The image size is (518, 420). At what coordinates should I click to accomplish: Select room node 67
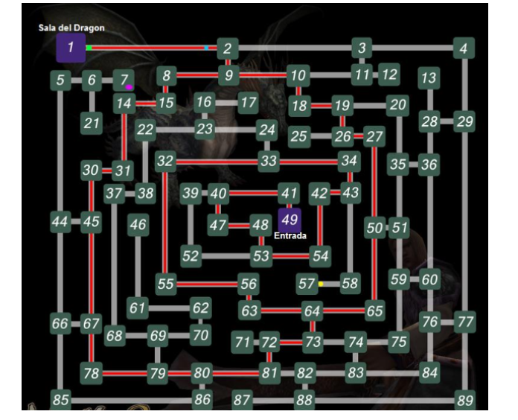(91, 324)
